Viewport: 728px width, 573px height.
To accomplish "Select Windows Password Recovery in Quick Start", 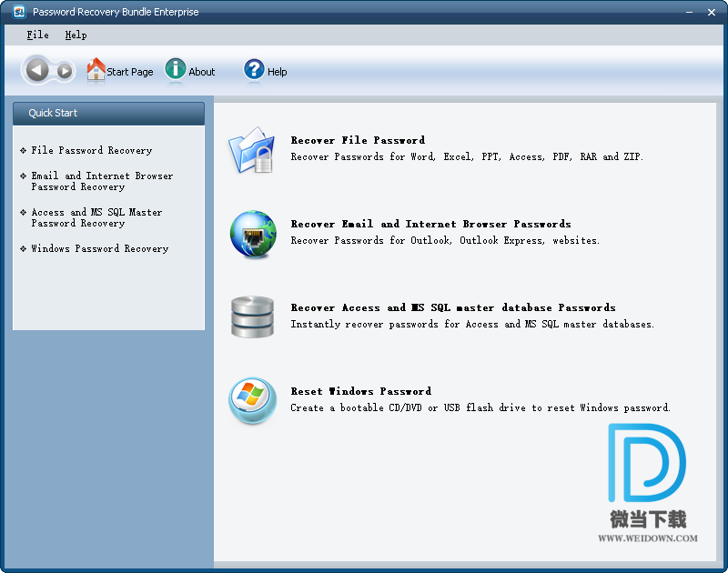I will pyautogui.click(x=100, y=248).
